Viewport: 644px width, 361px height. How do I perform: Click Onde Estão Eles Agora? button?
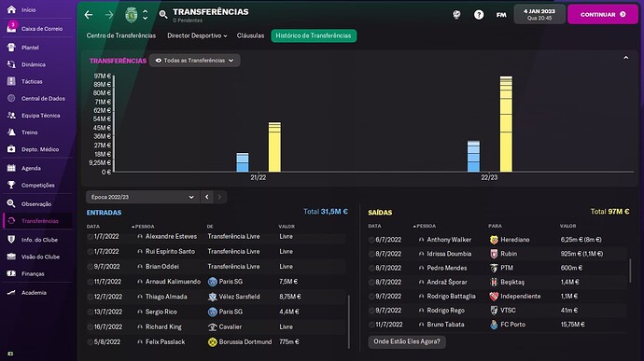tap(407, 341)
